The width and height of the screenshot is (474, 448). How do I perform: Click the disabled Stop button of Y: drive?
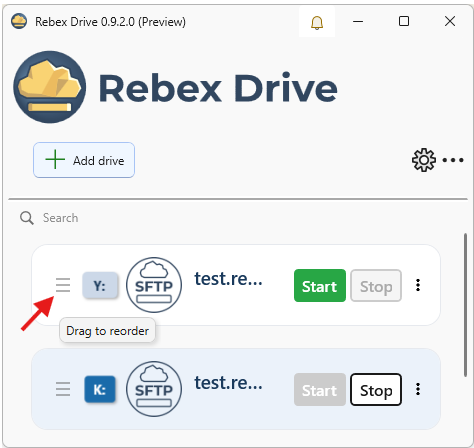coord(376,286)
